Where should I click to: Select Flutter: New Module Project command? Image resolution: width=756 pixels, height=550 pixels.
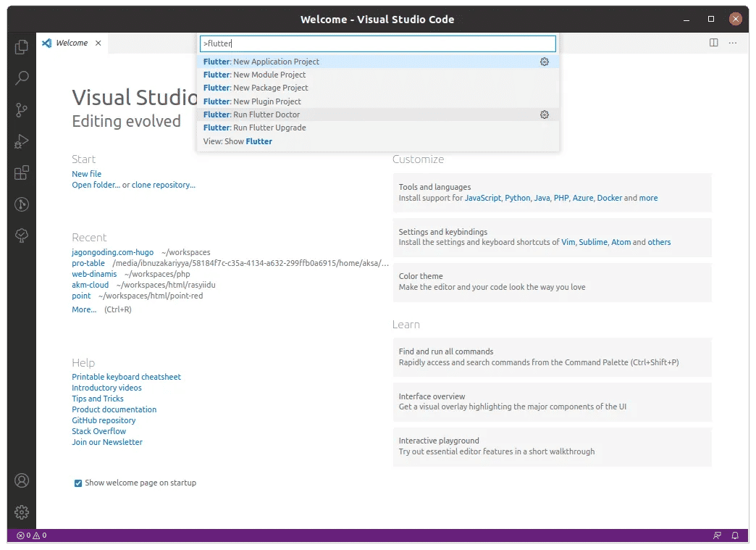click(377, 75)
